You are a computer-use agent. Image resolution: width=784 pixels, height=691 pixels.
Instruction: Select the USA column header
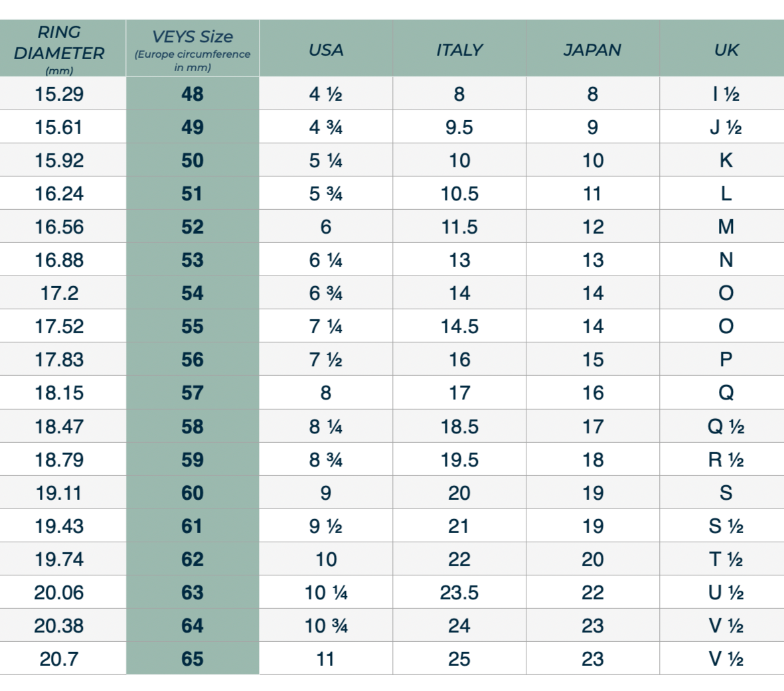(x=326, y=50)
